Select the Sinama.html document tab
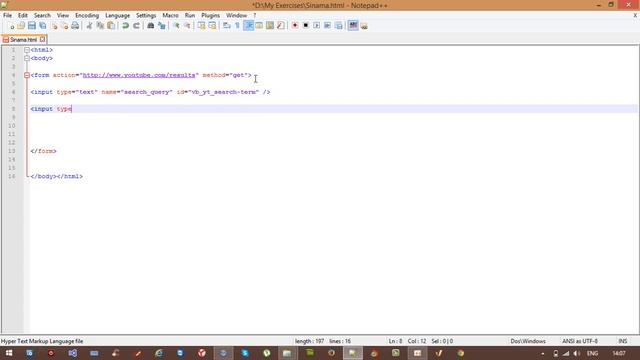The width and height of the screenshot is (640, 360). tap(23, 40)
